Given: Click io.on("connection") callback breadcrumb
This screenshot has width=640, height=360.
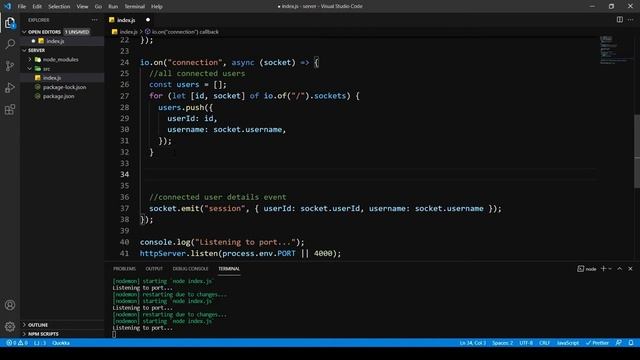Looking at the screenshot, I should point(185,31).
